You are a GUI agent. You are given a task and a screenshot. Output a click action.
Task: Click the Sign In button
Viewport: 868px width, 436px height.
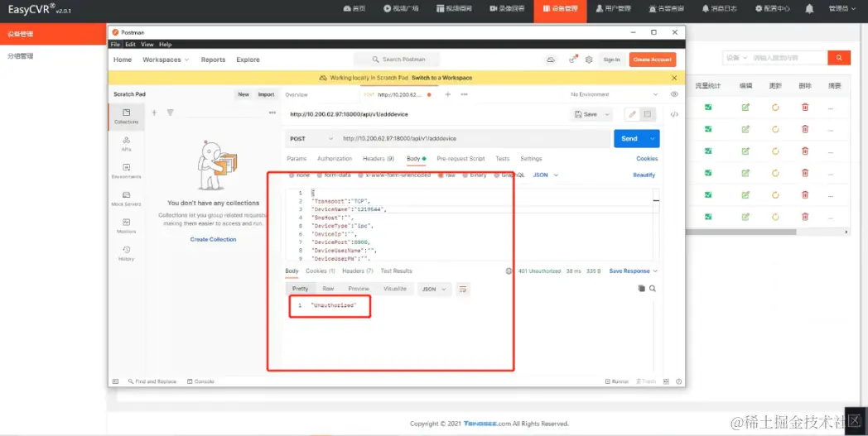612,60
